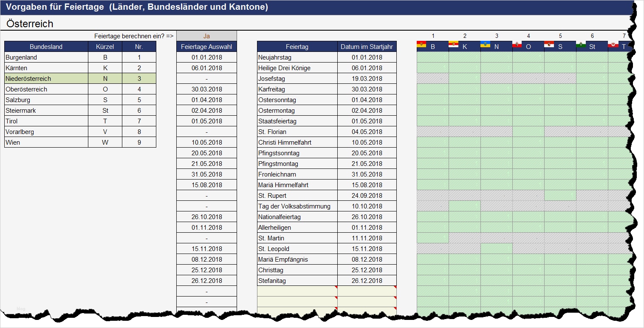Select the Oberösterreich flag icon above column O

click(517, 43)
